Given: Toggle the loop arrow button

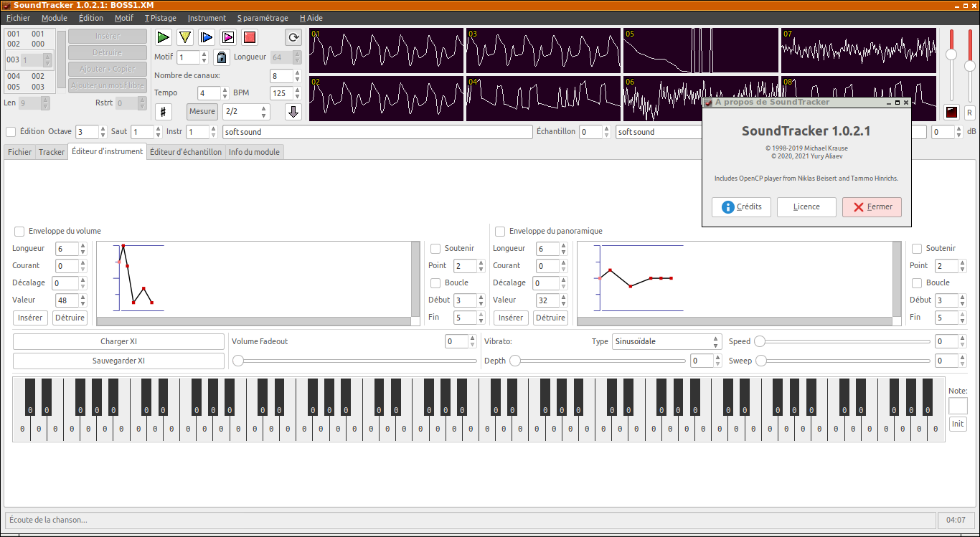Looking at the screenshot, I should click(293, 37).
